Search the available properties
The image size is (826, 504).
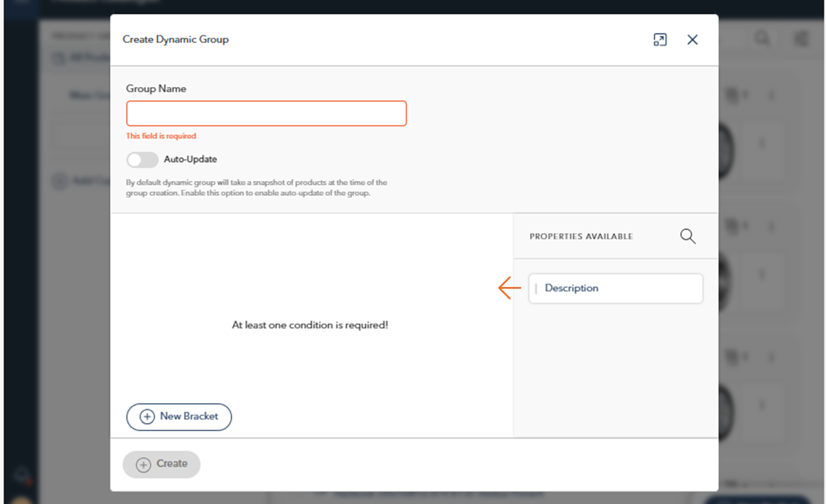tap(687, 236)
